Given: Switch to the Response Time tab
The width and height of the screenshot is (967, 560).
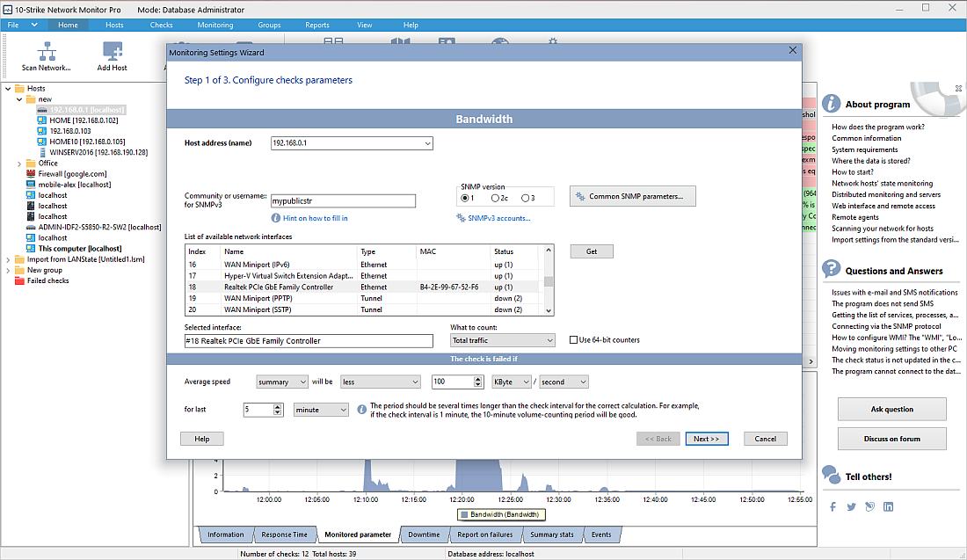Looking at the screenshot, I should click(x=284, y=535).
